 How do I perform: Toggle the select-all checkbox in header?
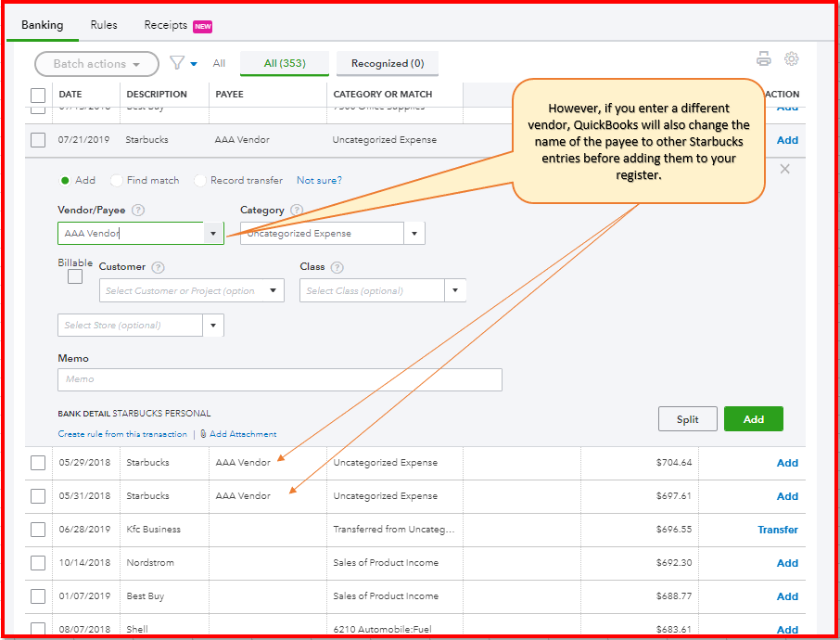(38, 95)
